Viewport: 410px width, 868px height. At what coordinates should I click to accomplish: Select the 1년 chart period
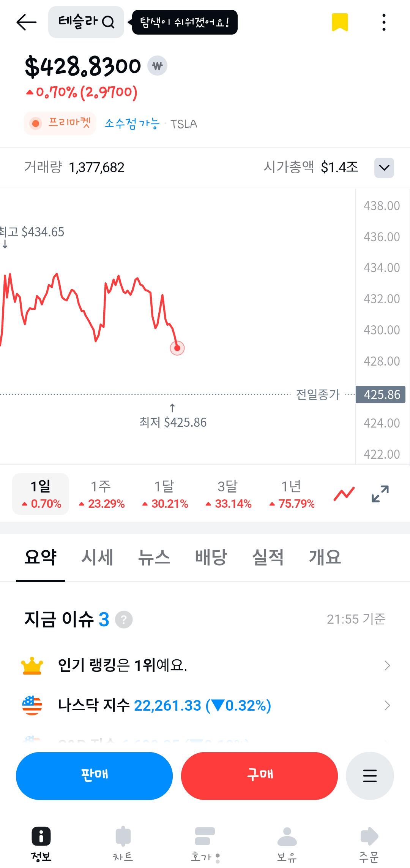292,494
